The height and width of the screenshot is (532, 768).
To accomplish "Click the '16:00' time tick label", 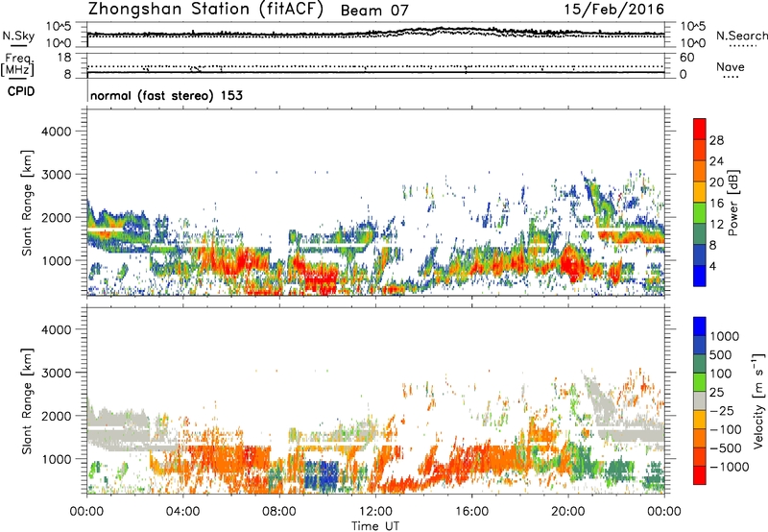I will tap(471, 512).
